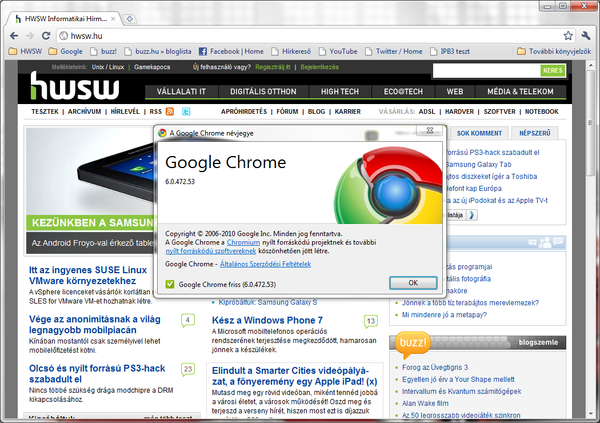Click the nyílt forráskódú szoftvereknek link
The width and height of the screenshot is (600, 423).
pos(211,252)
